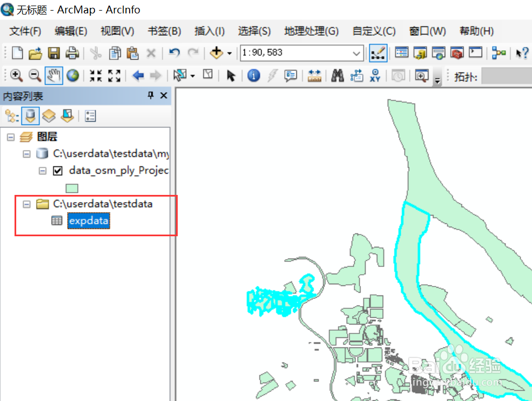
Task: Open the Time Slider window icon
Action: [x=398, y=75]
